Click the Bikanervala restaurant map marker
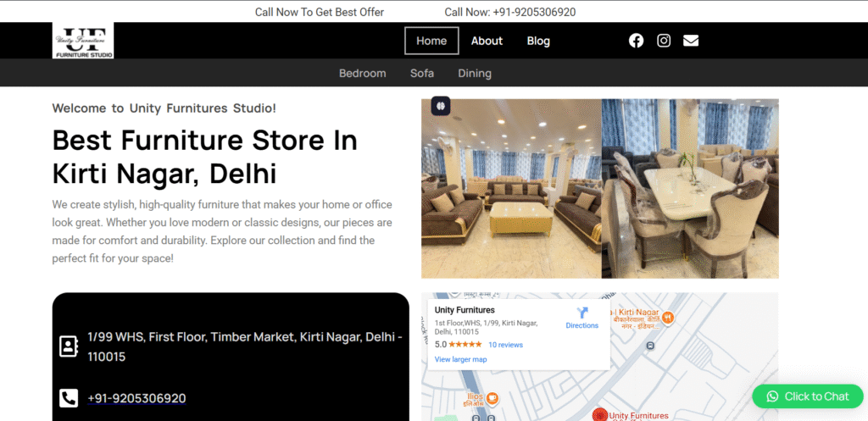The image size is (868, 421). (x=668, y=318)
